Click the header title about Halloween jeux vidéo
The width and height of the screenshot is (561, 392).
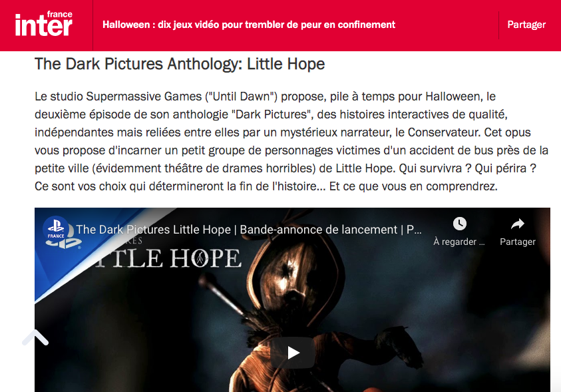(249, 25)
